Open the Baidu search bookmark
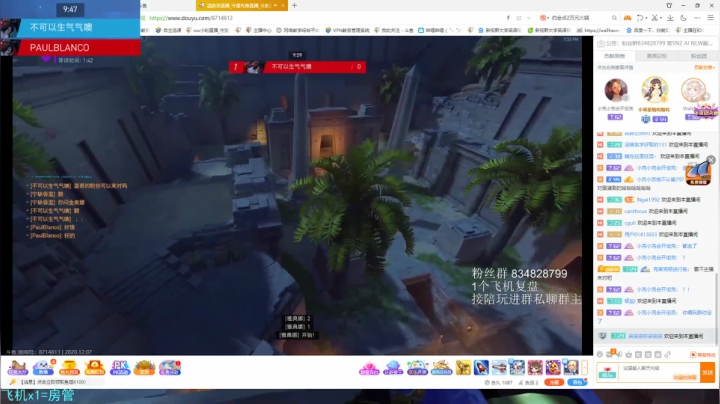 tap(647, 30)
